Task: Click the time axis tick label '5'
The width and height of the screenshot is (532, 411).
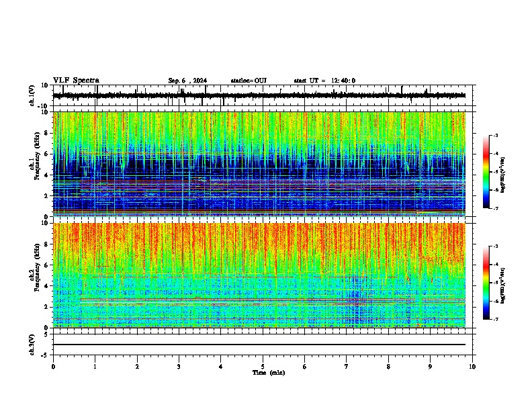Action: pos(263,367)
